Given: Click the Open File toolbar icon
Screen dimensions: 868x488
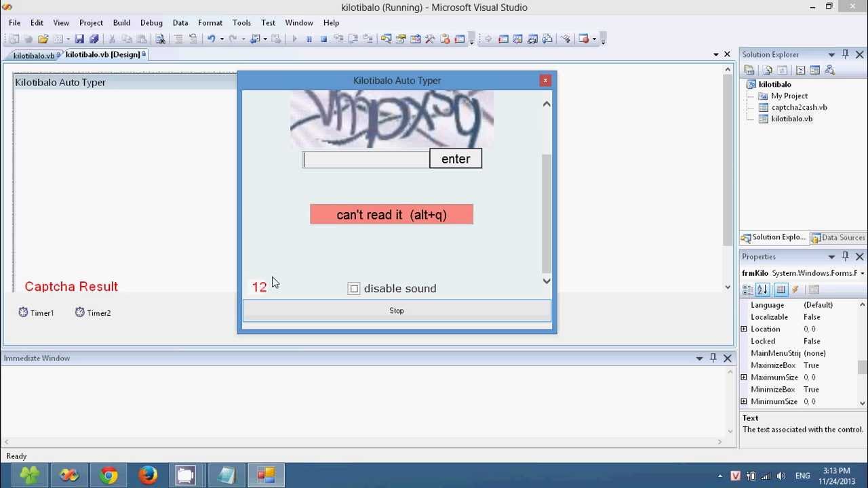Looking at the screenshot, I should (x=43, y=39).
